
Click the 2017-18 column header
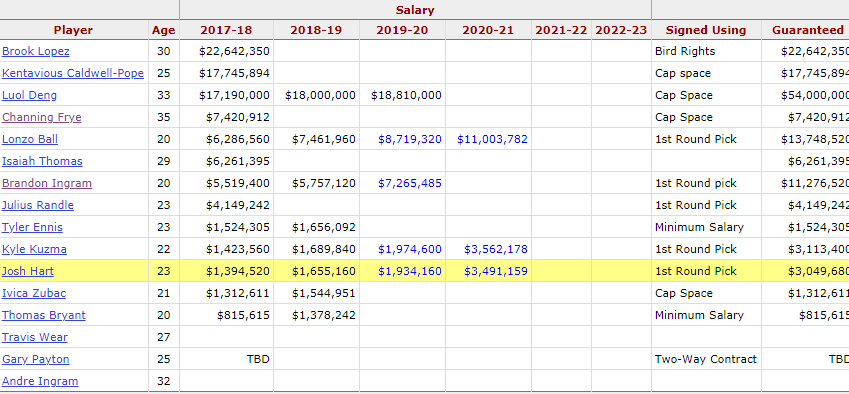click(x=226, y=30)
